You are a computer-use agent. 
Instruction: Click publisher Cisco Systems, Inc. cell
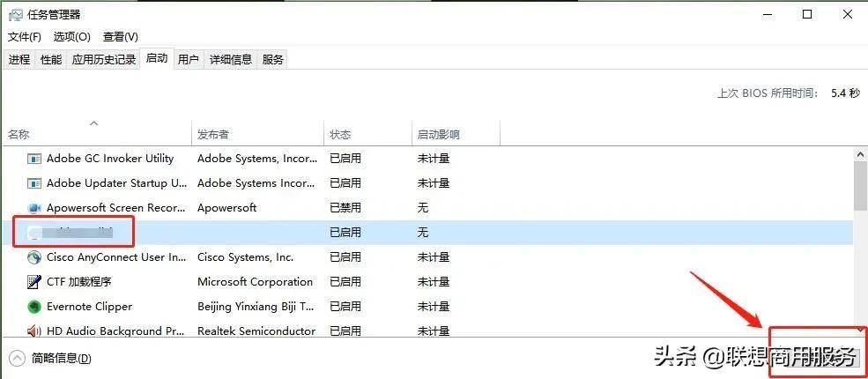246,257
